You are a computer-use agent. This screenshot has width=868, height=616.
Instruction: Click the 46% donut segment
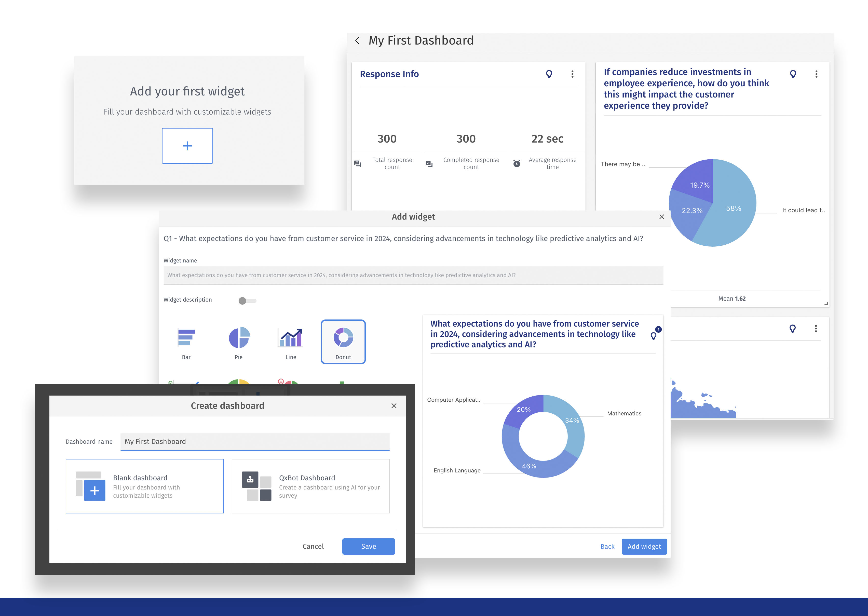(x=529, y=466)
